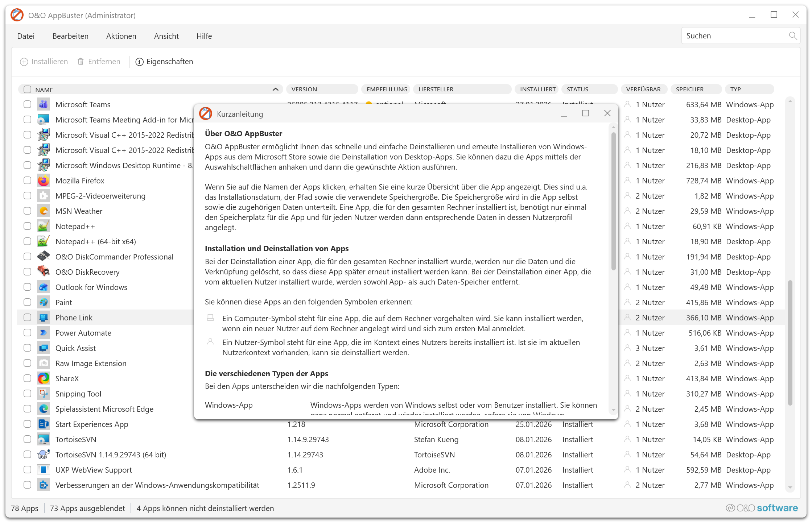Image resolution: width=812 pixels, height=523 pixels.
Task: Sort list by HERSTELLER column header
Action: click(436, 90)
